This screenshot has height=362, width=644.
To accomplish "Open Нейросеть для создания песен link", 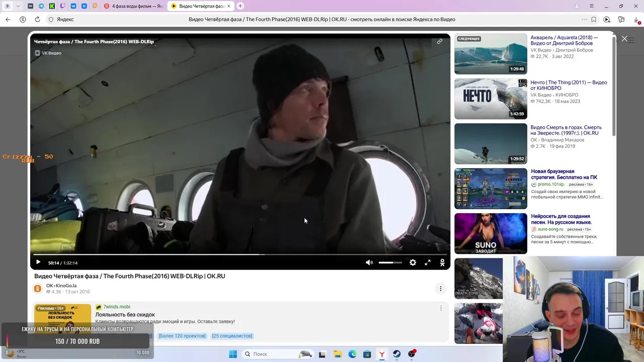I will [561, 219].
